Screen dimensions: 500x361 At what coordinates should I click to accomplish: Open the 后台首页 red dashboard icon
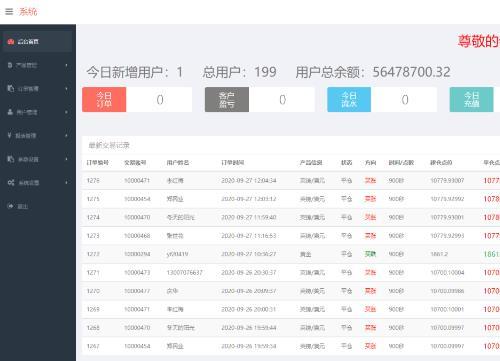[11, 41]
